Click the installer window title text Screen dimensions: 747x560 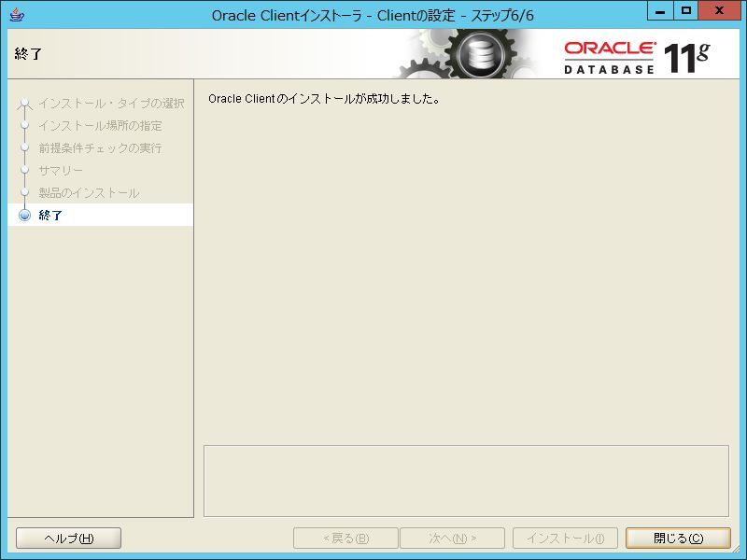click(x=373, y=16)
